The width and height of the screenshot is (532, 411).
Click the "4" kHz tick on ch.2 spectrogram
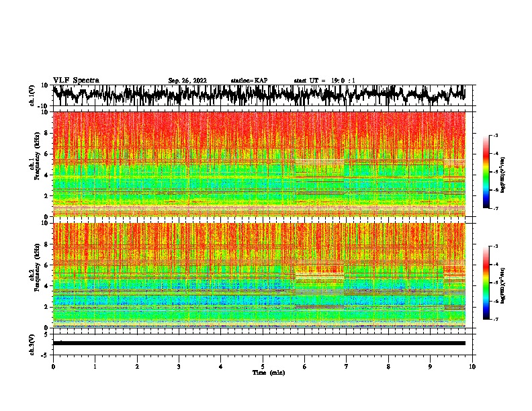pyautogui.click(x=46, y=286)
